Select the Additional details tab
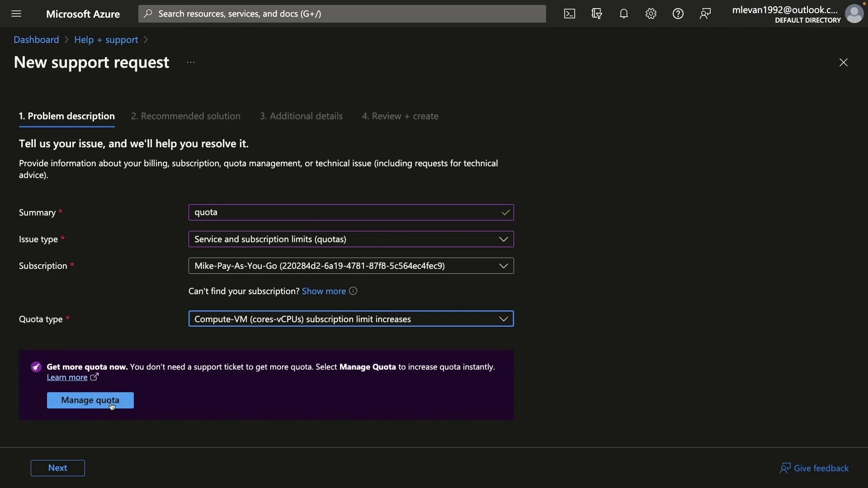 coord(301,116)
